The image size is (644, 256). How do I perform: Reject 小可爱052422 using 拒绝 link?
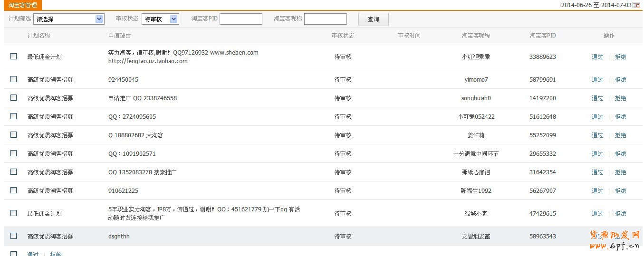click(x=620, y=117)
